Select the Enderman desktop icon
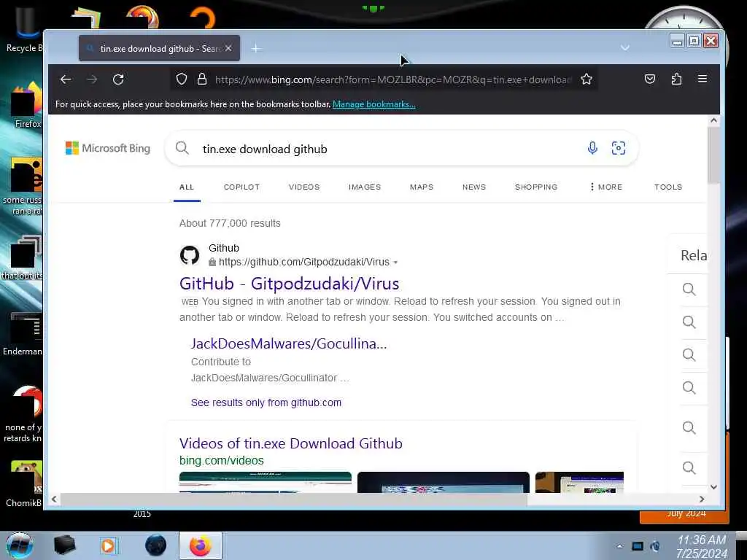747x560 pixels. (x=22, y=335)
